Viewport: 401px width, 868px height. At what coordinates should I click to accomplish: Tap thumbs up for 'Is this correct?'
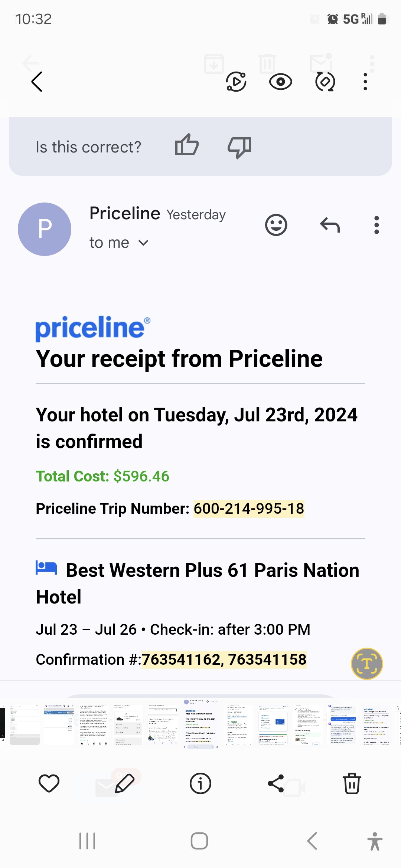pyautogui.click(x=187, y=145)
